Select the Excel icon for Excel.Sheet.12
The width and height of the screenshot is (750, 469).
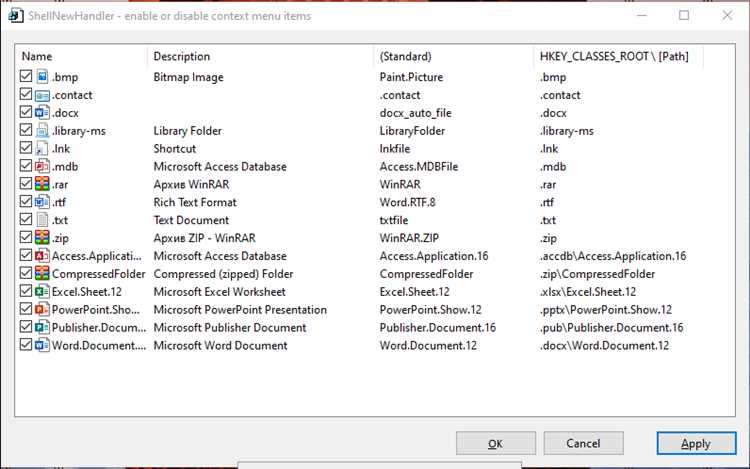pyautogui.click(x=42, y=291)
